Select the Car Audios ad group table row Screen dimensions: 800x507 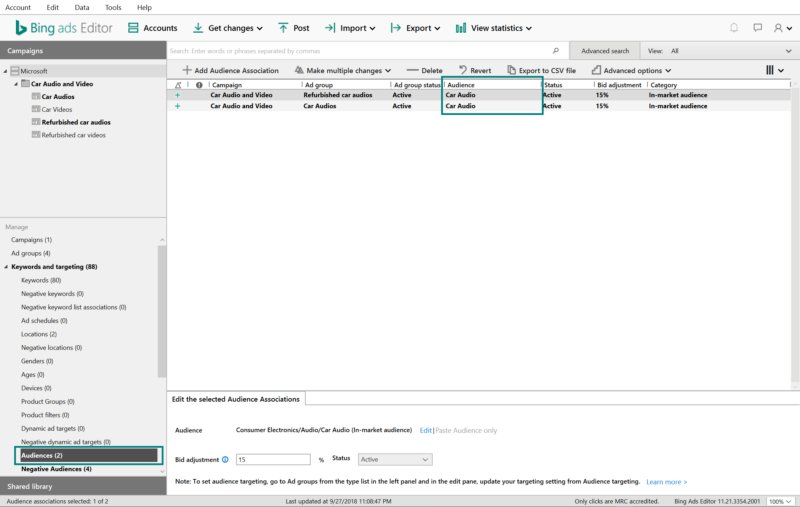480,106
